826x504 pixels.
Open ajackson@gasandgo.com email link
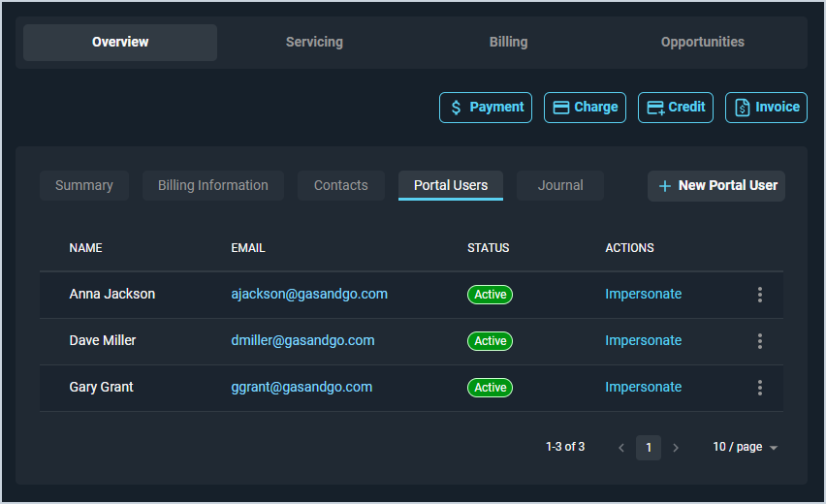tap(309, 294)
